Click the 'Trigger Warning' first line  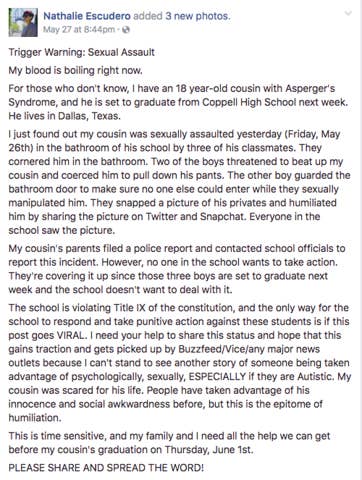(82, 52)
